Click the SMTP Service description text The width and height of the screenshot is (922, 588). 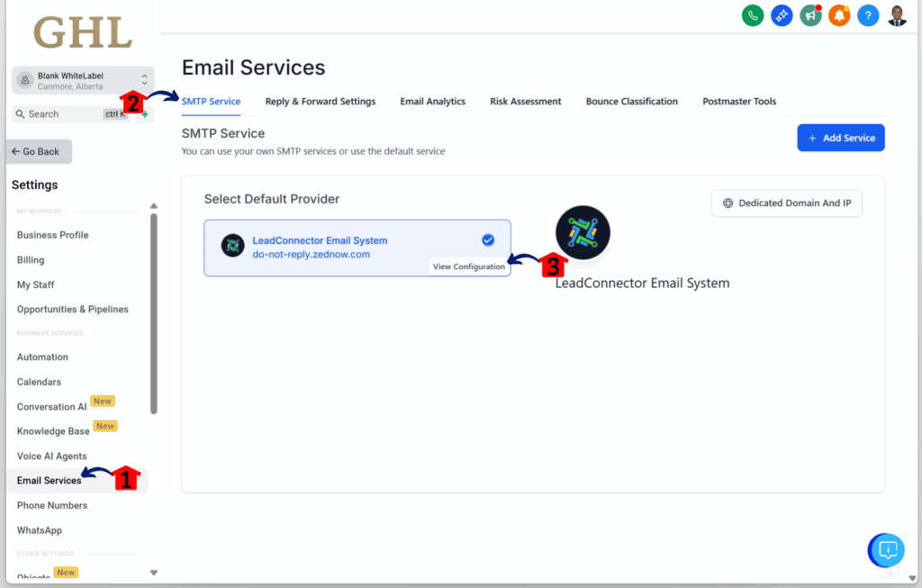[313, 151]
